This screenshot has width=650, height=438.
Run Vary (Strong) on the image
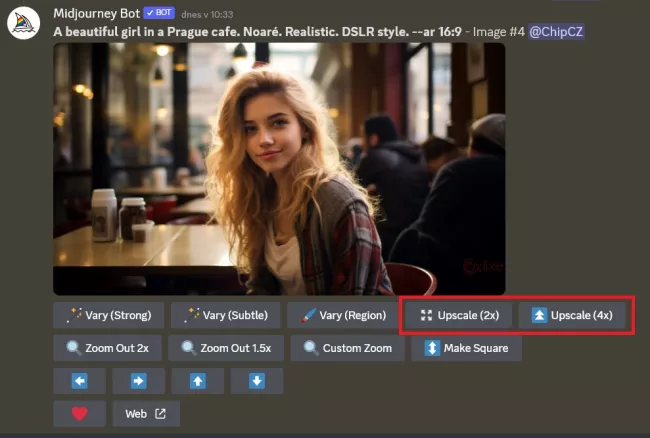(x=108, y=315)
